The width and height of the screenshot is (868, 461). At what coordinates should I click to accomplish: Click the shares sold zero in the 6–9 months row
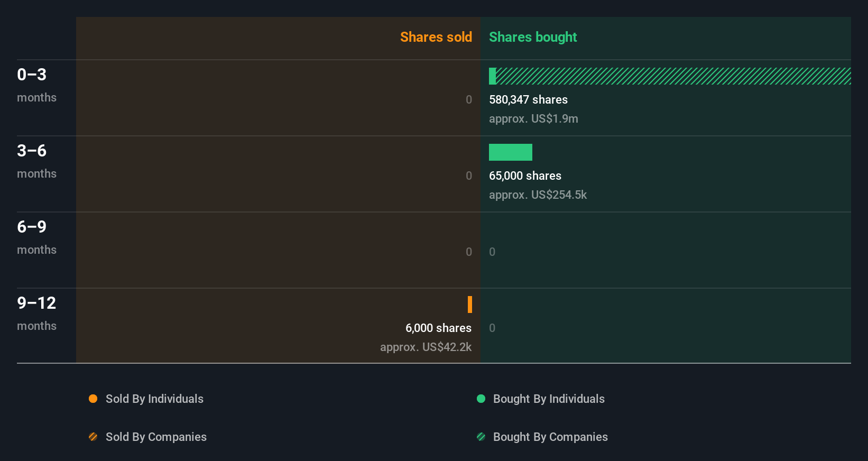469,252
